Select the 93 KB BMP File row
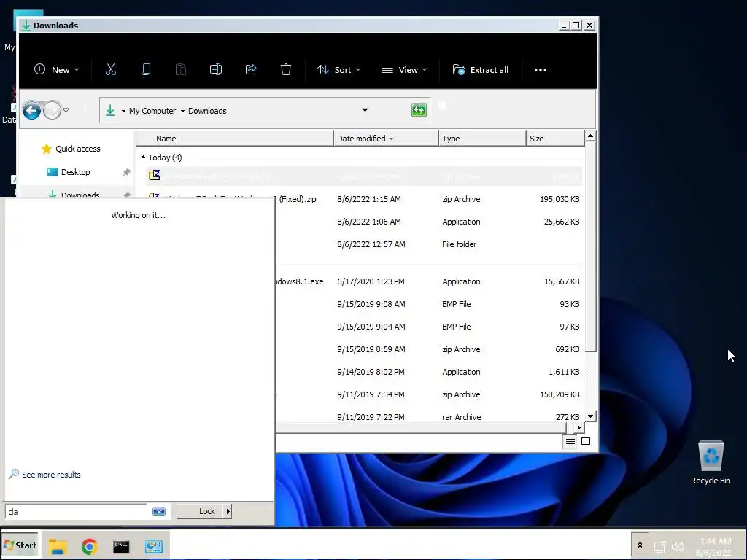 [x=427, y=304]
